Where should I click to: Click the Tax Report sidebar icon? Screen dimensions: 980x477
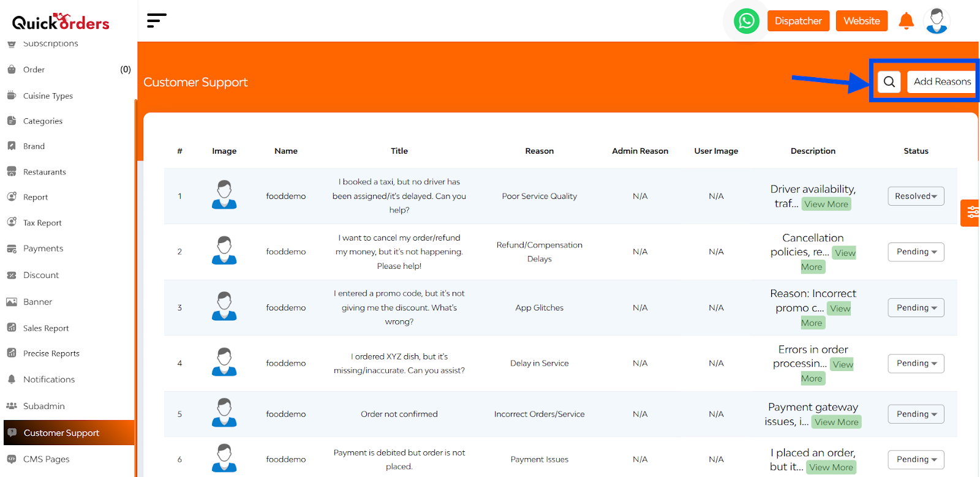pos(12,222)
